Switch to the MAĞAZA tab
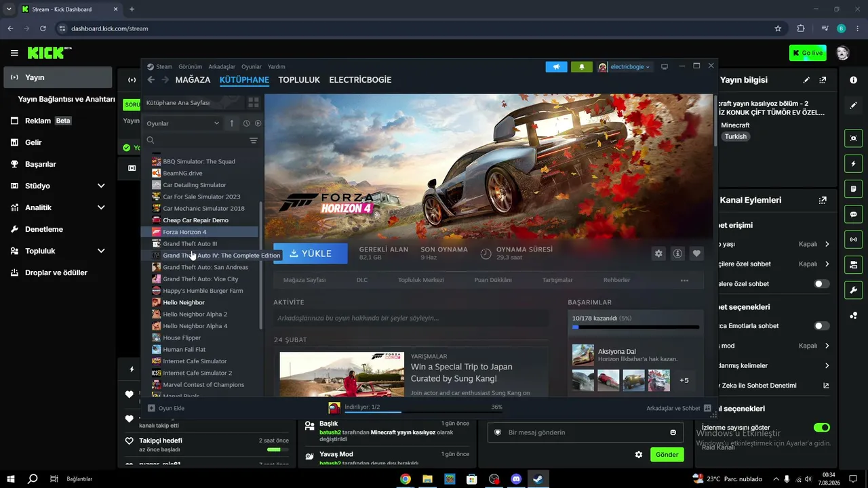Screen dimensions: 868x488 click(193, 80)
